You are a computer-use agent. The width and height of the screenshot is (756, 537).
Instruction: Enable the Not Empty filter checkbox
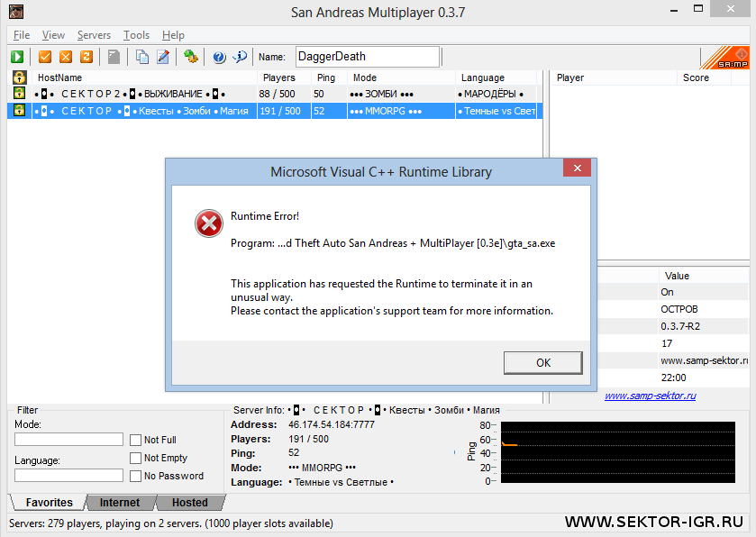(x=135, y=458)
